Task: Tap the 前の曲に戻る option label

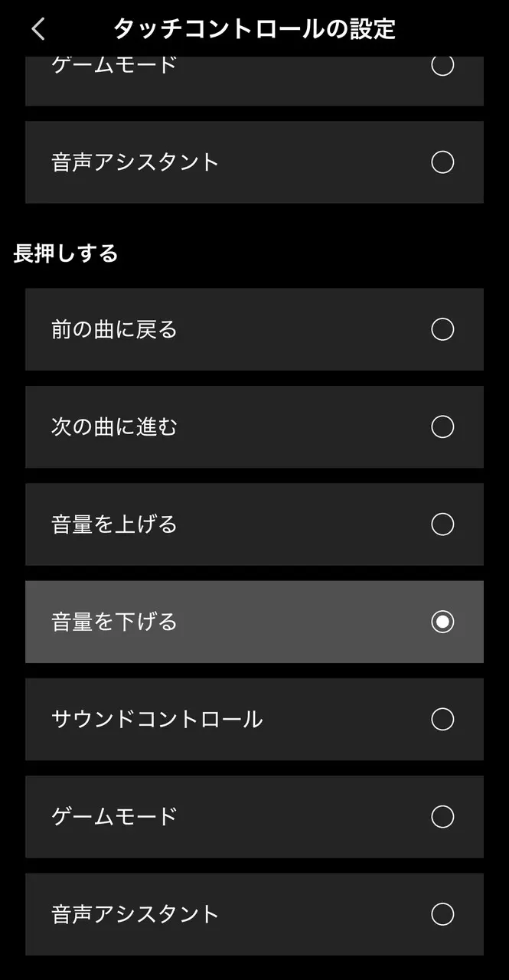Action: coord(114,329)
